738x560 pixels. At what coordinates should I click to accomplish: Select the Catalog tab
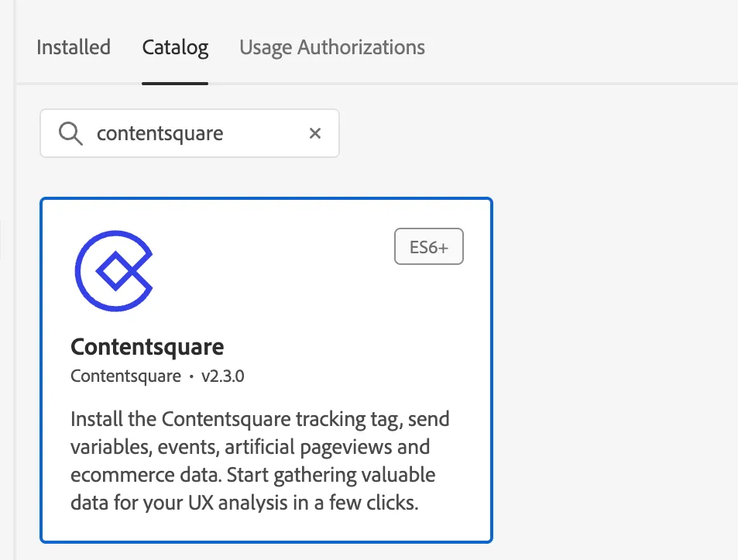point(175,47)
